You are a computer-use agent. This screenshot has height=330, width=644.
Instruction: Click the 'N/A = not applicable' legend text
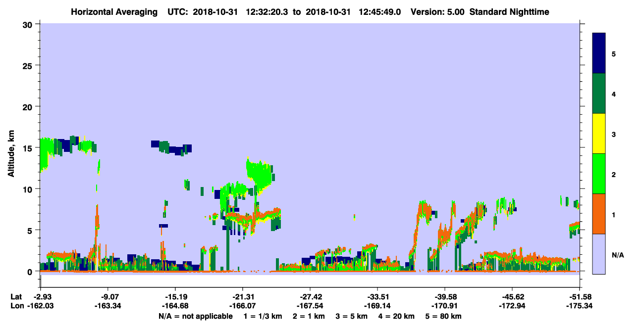click(195, 316)
